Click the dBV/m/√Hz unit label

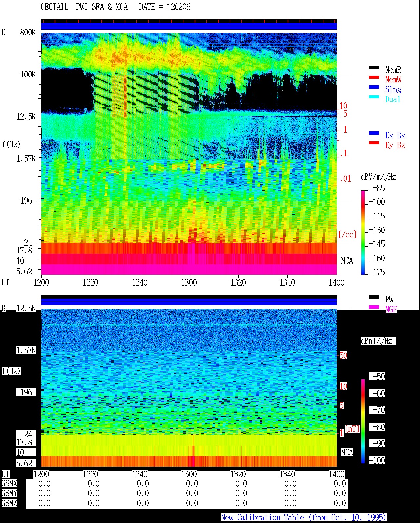pos(379,177)
